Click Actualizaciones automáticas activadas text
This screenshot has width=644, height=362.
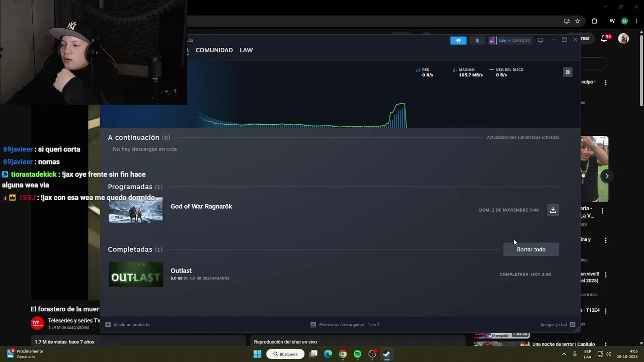pyautogui.click(x=523, y=137)
